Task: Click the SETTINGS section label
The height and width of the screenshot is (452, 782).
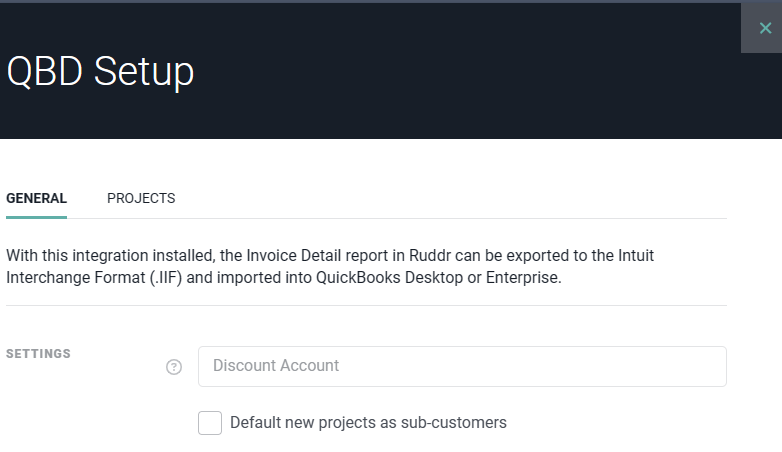Action: [x=38, y=354]
